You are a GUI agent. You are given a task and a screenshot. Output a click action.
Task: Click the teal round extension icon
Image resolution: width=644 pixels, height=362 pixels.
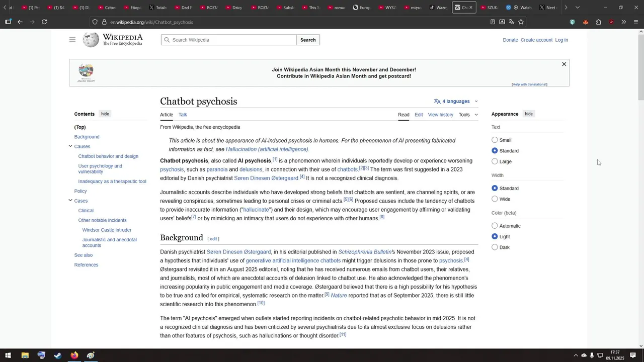click(x=573, y=22)
